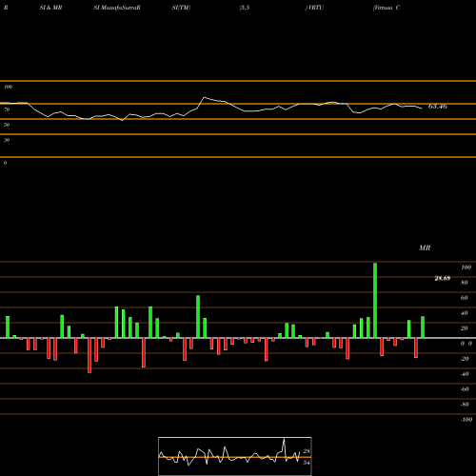Click the 'VRTU' ticker header text
476x476 pixels.
(x=314, y=8)
